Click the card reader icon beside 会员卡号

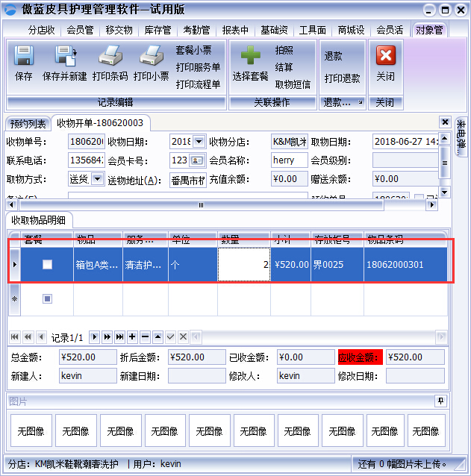point(197,160)
